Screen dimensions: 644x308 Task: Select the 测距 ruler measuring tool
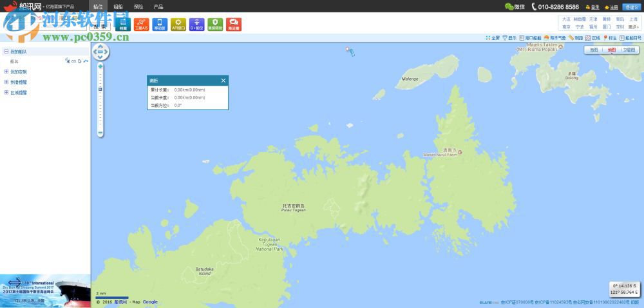(576, 38)
